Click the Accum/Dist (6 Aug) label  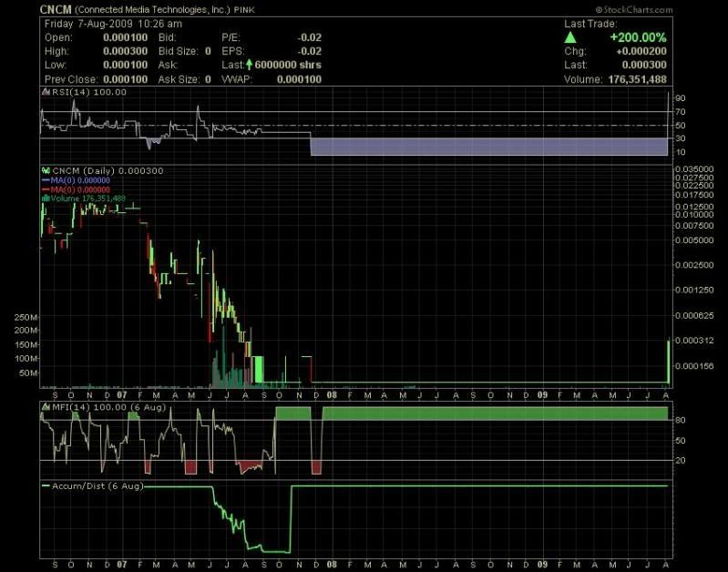point(97,486)
